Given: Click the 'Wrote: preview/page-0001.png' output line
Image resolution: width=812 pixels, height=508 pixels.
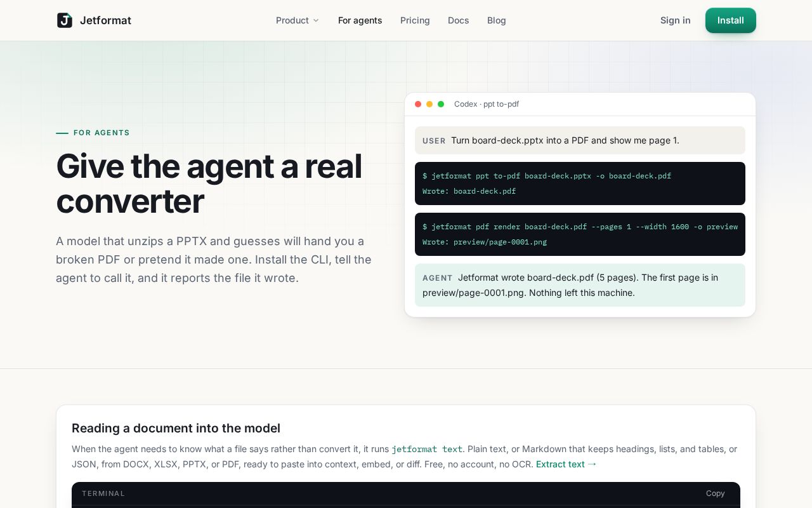Looking at the screenshot, I should [x=485, y=242].
